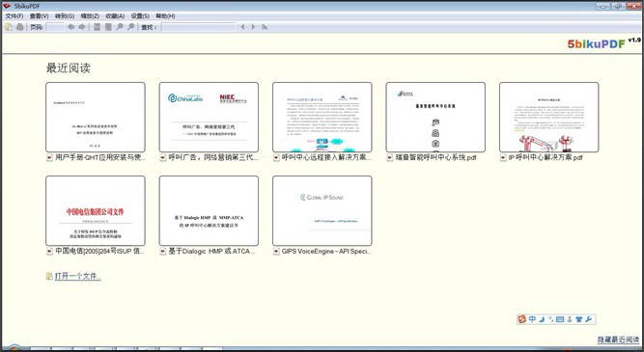Click PDF icon beside 瑞普智能呼叫中心系统.pdf
The image size is (644, 352).
pos(390,157)
